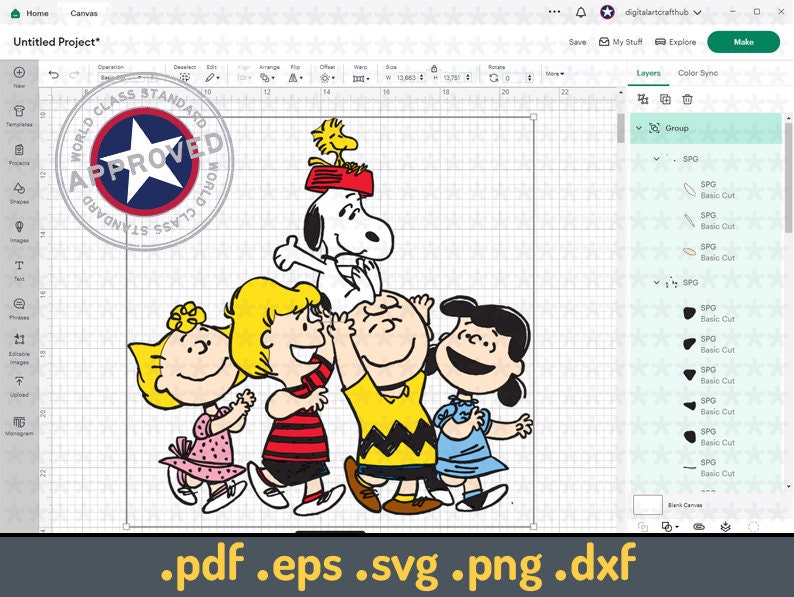Click the Peanuts characters image on canvas
The width and height of the screenshot is (794, 597).
pyautogui.click(x=330, y=322)
